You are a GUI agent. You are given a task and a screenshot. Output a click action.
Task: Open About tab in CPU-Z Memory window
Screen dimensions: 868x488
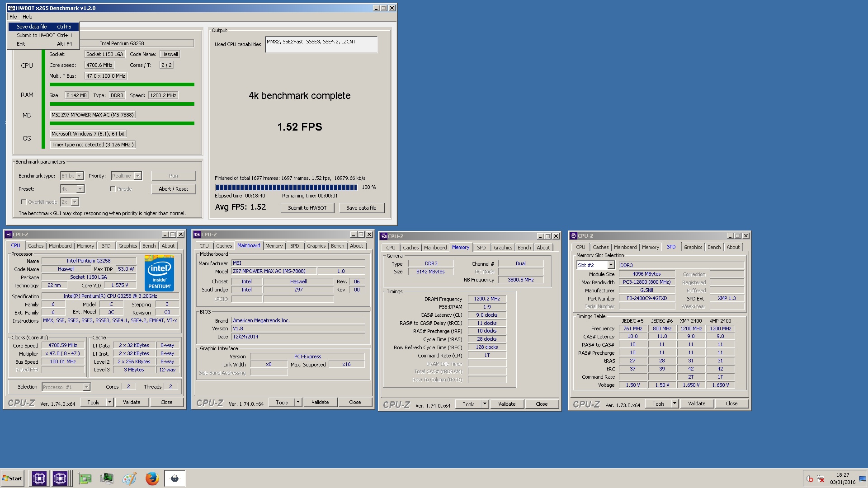click(543, 248)
